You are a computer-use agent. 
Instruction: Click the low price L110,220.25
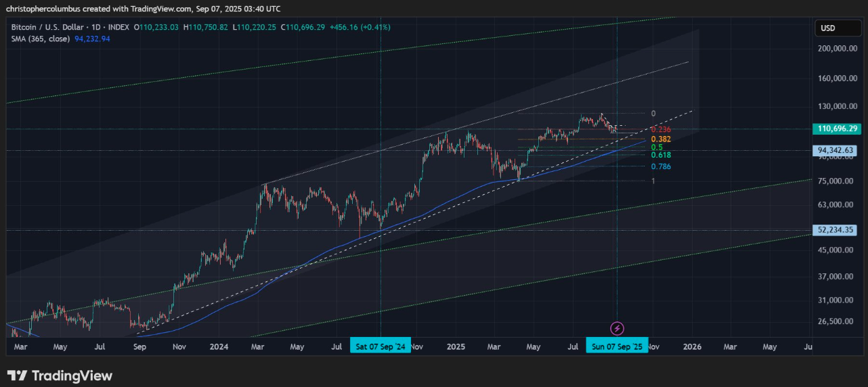coord(255,27)
